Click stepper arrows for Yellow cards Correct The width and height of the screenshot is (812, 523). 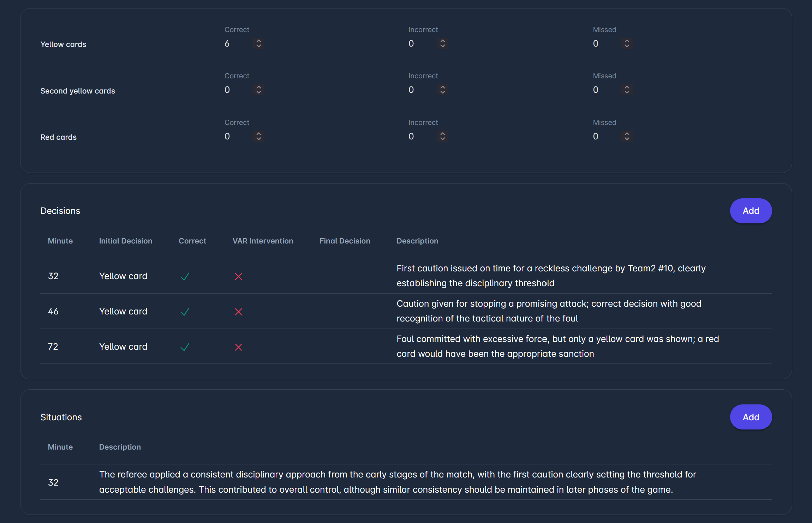(x=259, y=43)
